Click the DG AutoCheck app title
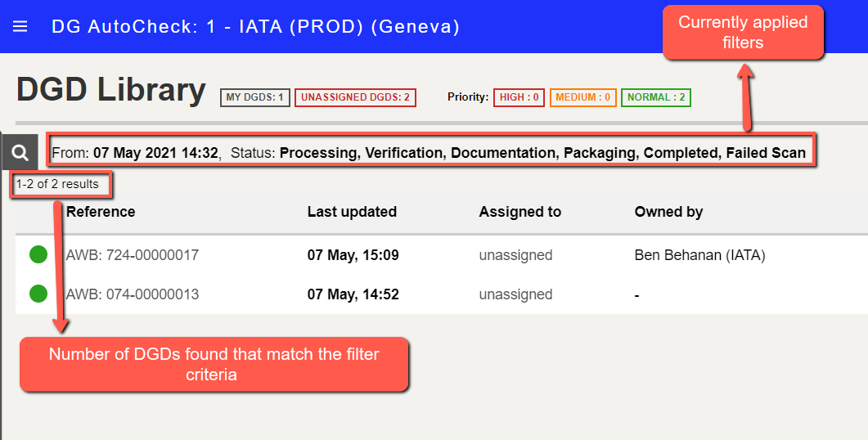 click(255, 26)
